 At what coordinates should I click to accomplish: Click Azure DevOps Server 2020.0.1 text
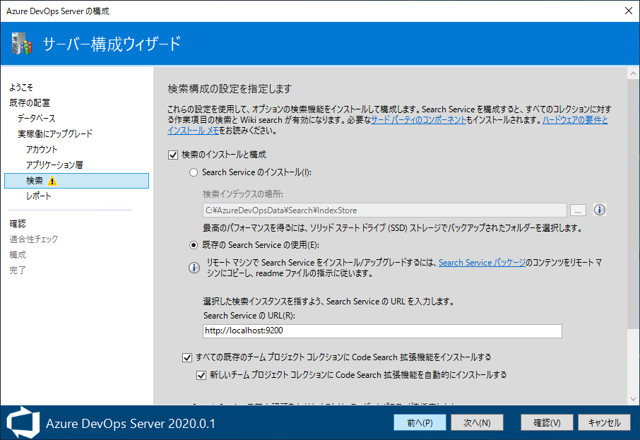point(131,424)
